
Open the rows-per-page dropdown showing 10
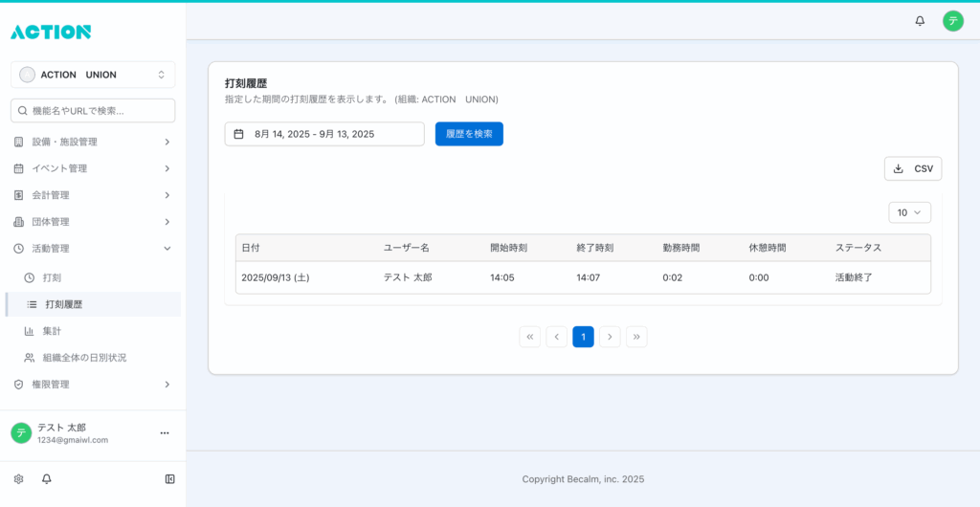point(909,212)
